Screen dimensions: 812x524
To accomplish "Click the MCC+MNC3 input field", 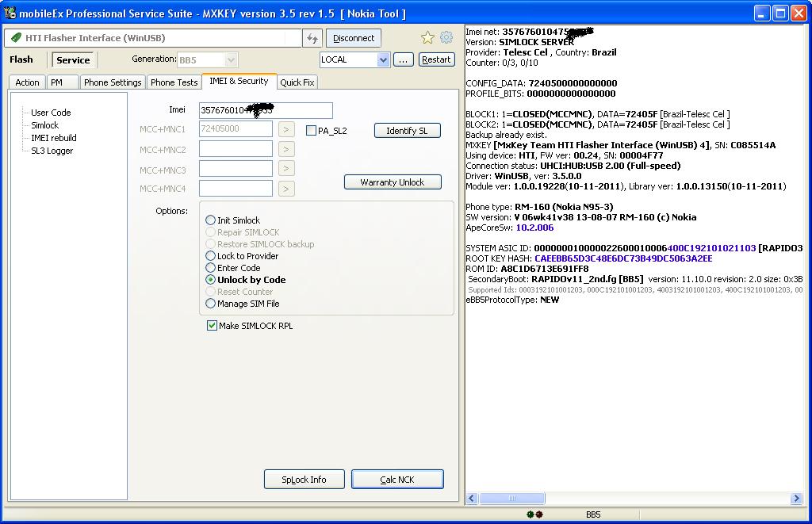I will pyautogui.click(x=236, y=169).
